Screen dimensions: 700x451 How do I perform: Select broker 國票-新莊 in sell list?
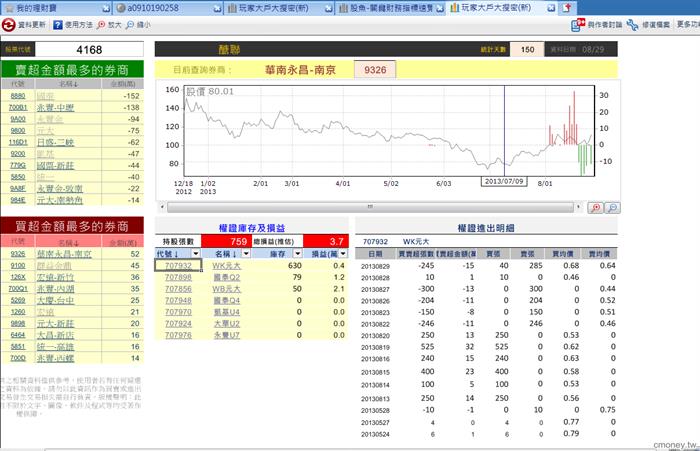click(x=55, y=166)
